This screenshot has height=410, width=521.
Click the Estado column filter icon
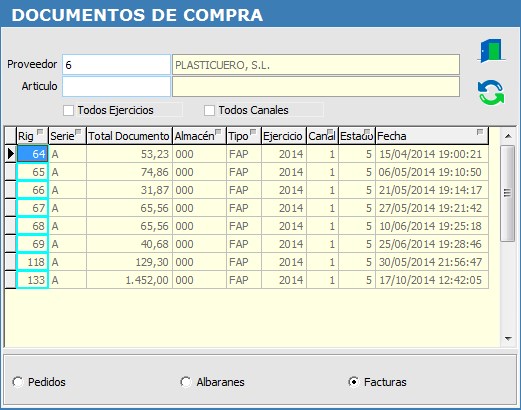click(x=367, y=132)
